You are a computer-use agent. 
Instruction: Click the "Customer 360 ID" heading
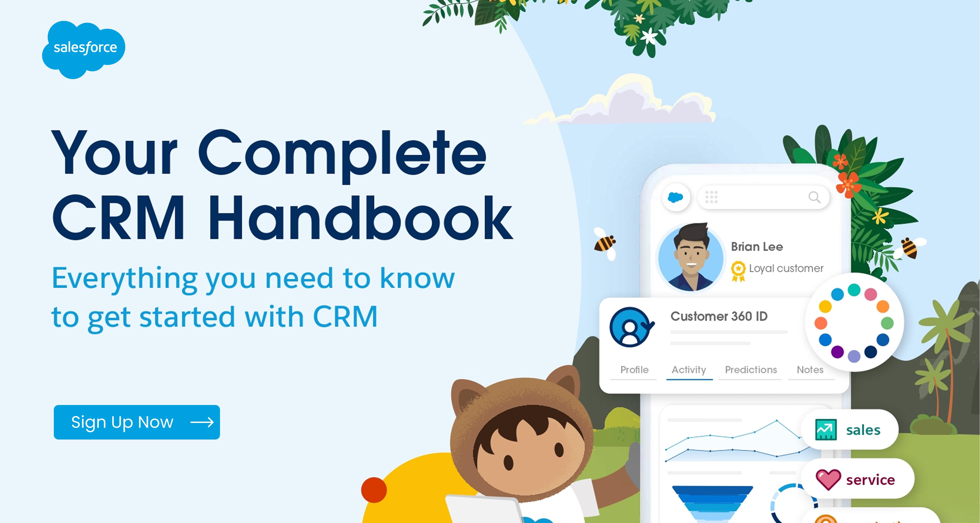[719, 316]
